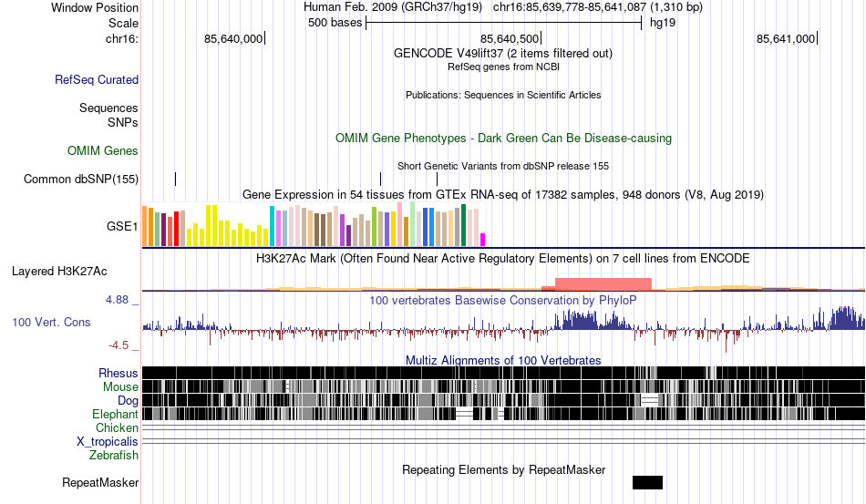Image resolution: width=866 pixels, height=504 pixels.
Task: Select the OMIM Genes track label
Action: [102, 150]
